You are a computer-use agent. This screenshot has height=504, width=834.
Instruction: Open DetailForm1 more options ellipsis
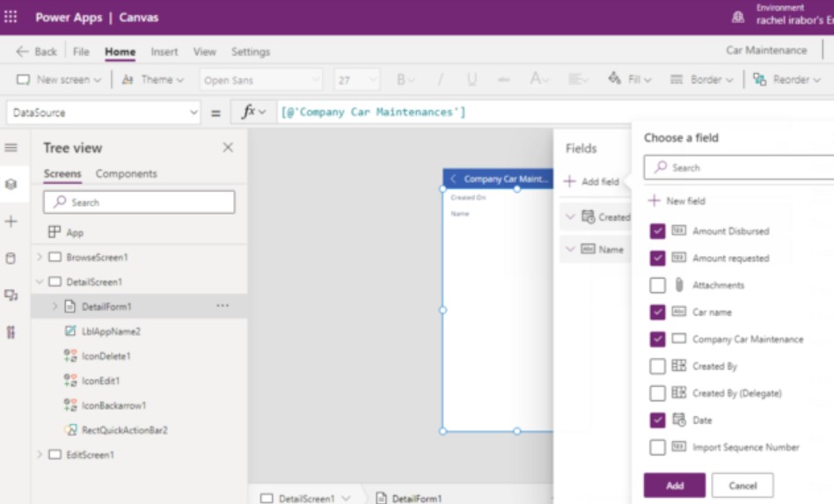pos(223,306)
